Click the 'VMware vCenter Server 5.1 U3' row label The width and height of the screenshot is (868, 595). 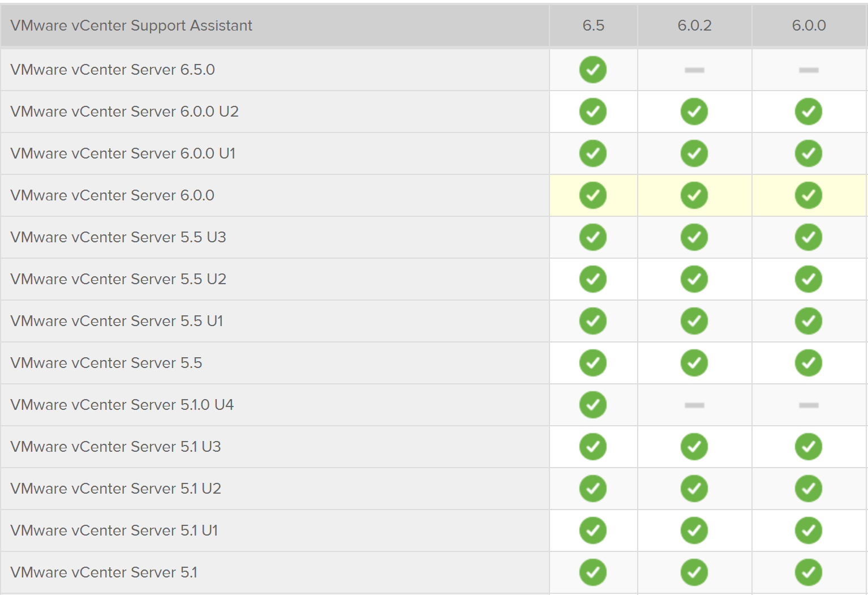(115, 447)
